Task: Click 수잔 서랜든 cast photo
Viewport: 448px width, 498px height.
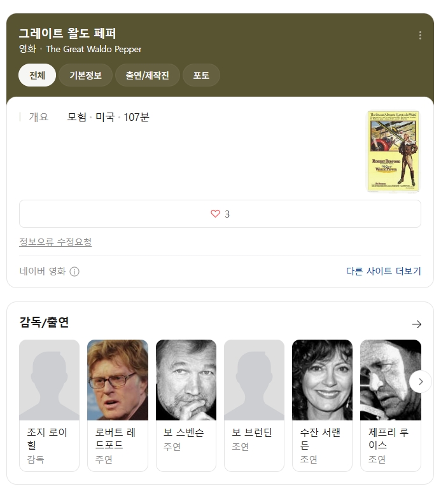Action: click(322, 380)
